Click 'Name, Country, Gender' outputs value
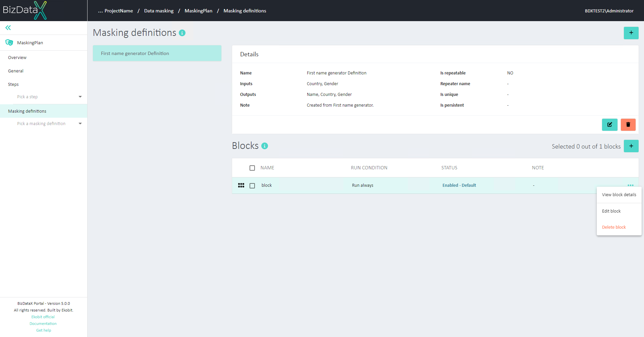Viewport: 644px width, 337px height. pyautogui.click(x=329, y=95)
